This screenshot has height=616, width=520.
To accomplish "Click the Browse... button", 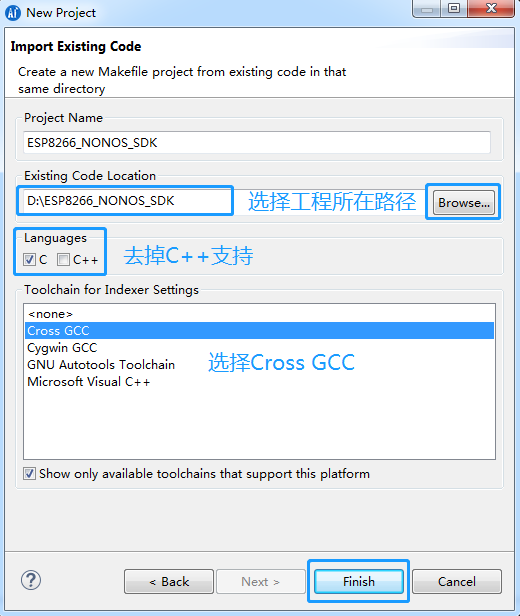I will [464, 203].
